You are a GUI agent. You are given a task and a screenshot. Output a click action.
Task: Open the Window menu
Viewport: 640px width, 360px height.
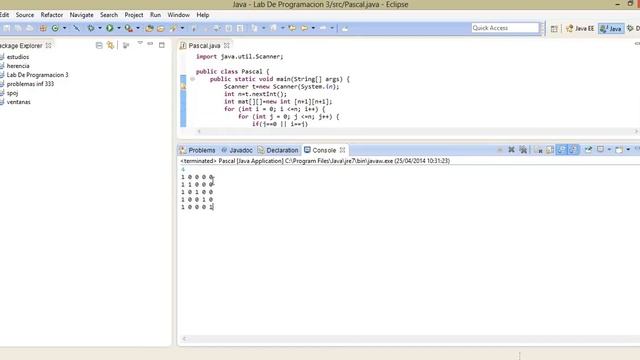click(x=178, y=15)
